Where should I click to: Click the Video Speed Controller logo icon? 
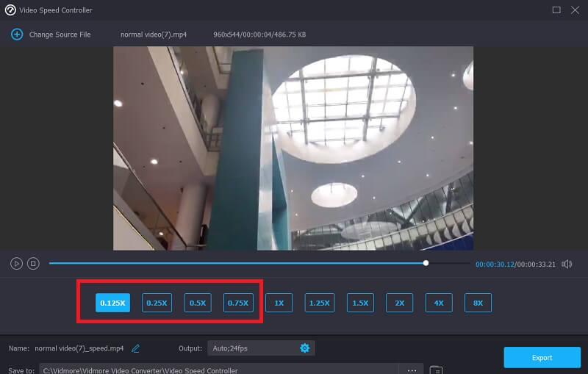tap(10, 10)
